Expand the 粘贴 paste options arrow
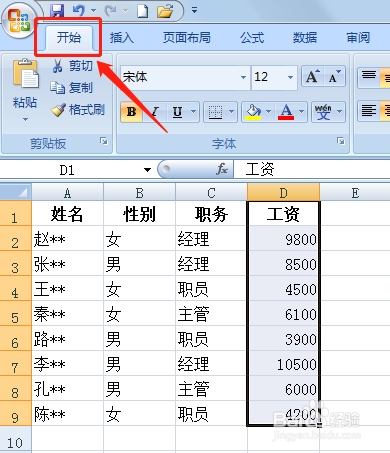 pos(25,119)
